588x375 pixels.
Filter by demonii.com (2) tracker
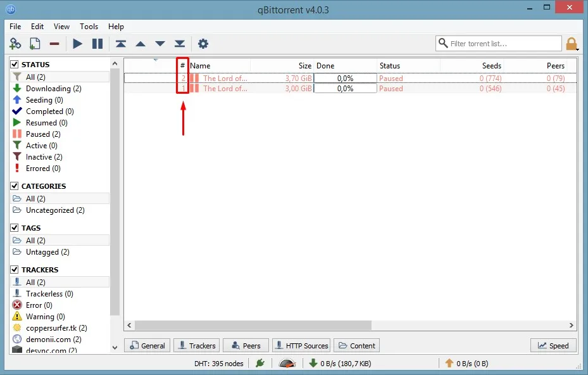pos(53,340)
